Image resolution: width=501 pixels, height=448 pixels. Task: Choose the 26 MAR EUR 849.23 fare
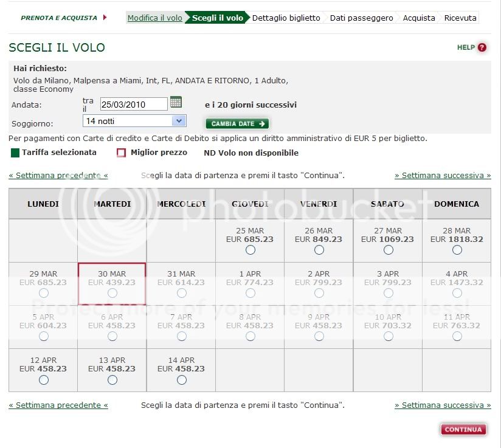click(x=319, y=250)
